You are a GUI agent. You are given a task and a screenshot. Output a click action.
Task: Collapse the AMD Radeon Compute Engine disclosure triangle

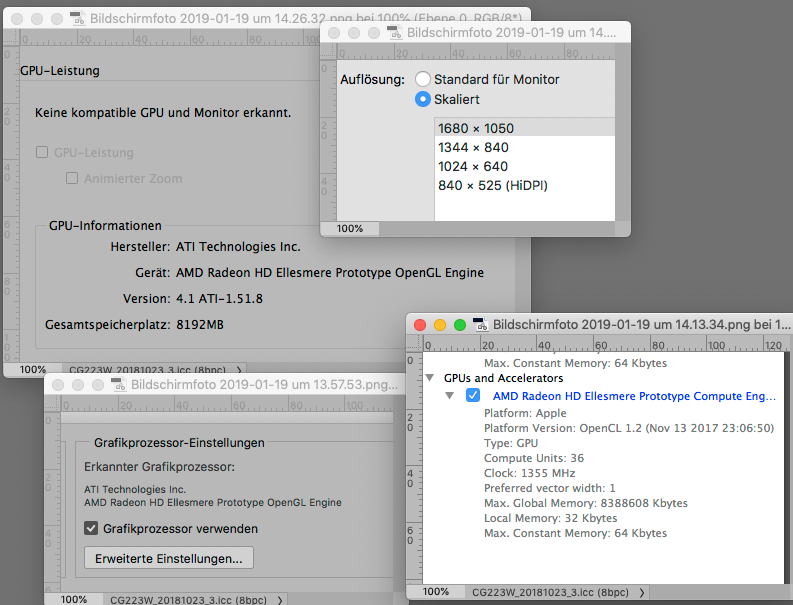click(449, 396)
